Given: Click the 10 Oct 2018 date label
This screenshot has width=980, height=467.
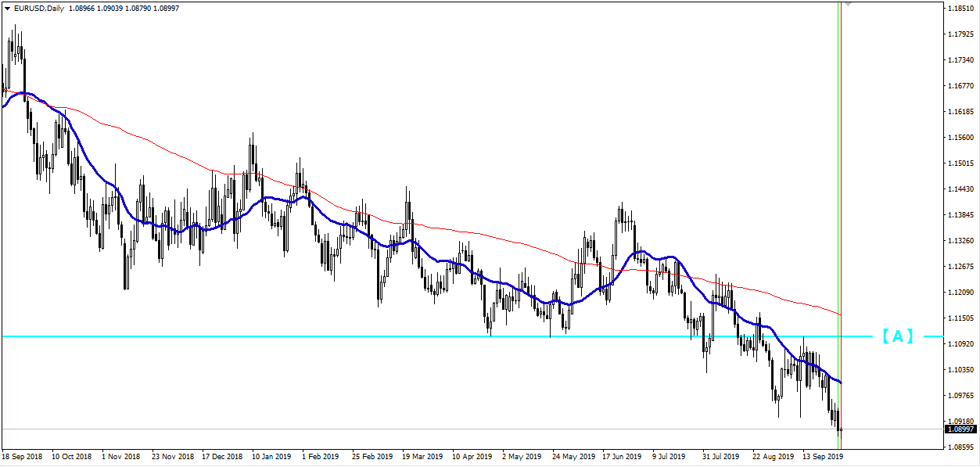Looking at the screenshot, I should pyautogui.click(x=71, y=456).
